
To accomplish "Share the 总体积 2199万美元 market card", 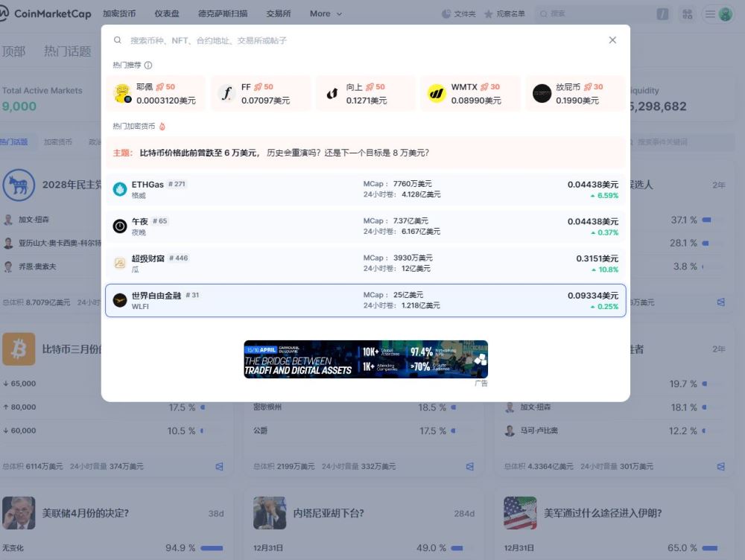I will [470, 466].
